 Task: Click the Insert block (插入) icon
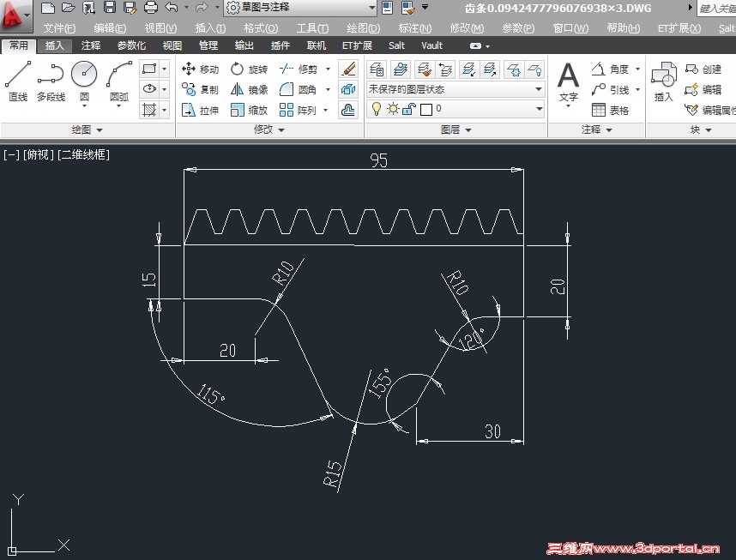[x=664, y=81]
